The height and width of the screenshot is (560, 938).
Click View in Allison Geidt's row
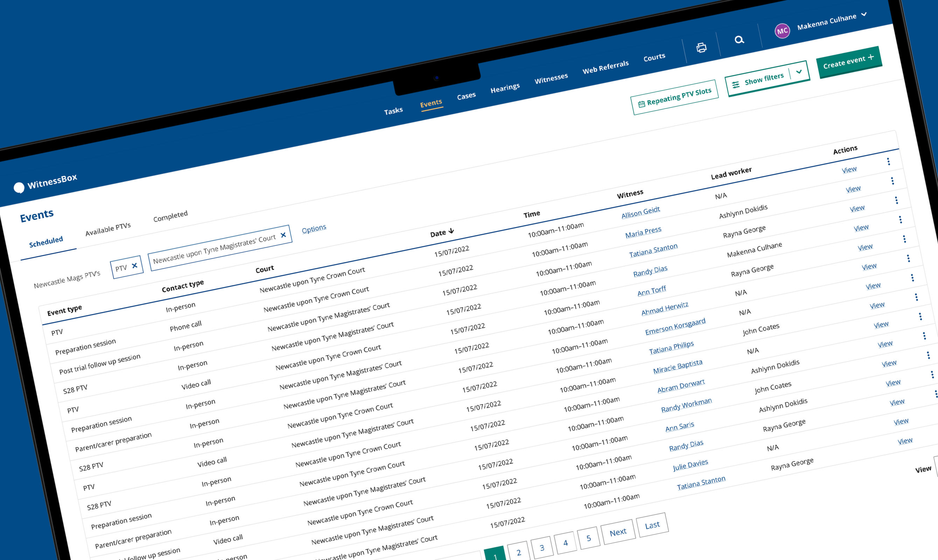click(x=849, y=170)
